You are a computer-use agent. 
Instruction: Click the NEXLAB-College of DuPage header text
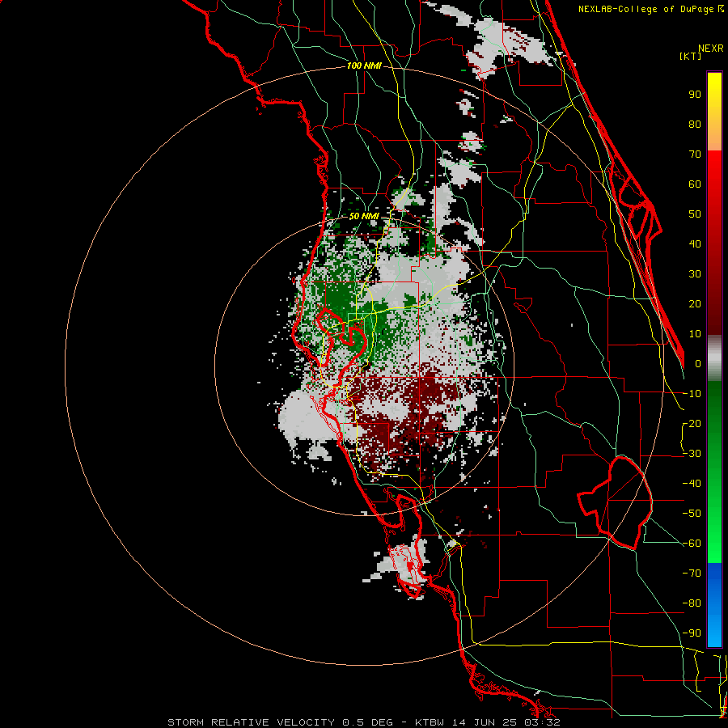point(650,9)
